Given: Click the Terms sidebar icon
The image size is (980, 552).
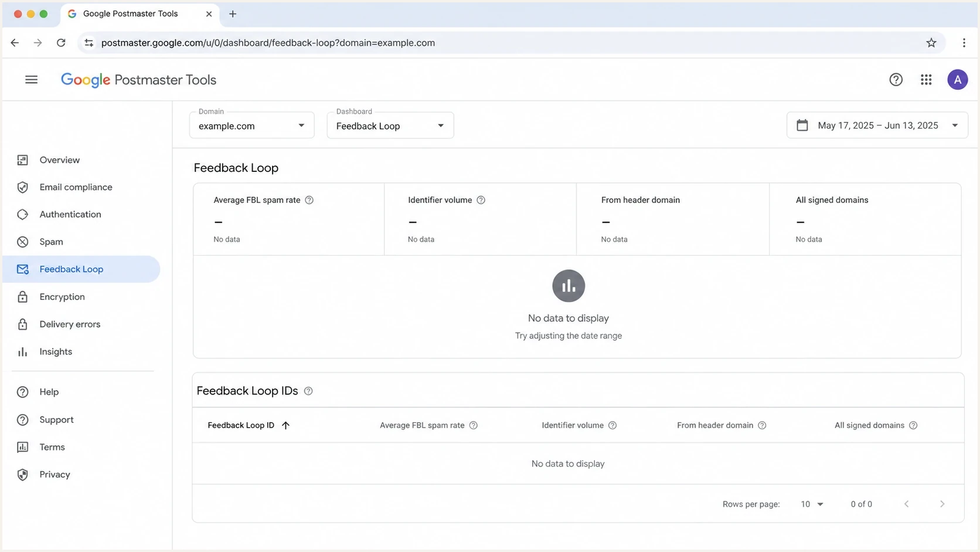Looking at the screenshot, I should coord(23,447).
